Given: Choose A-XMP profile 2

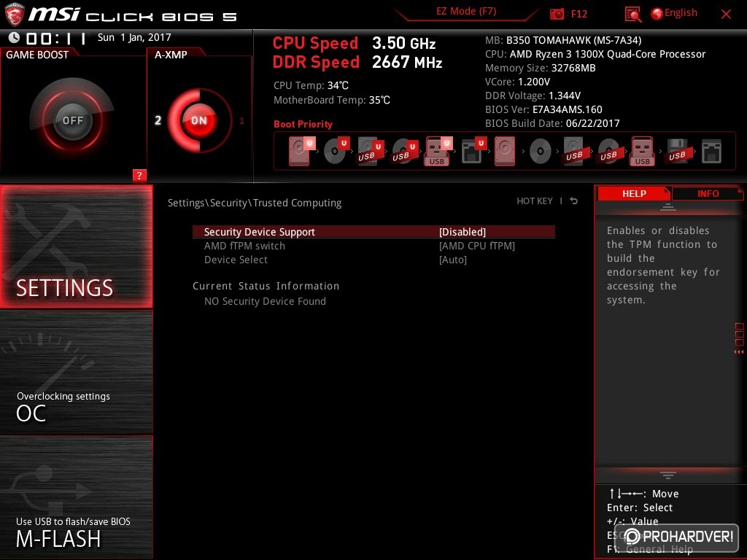Looking at the screenshot, I should click(158, 120).
